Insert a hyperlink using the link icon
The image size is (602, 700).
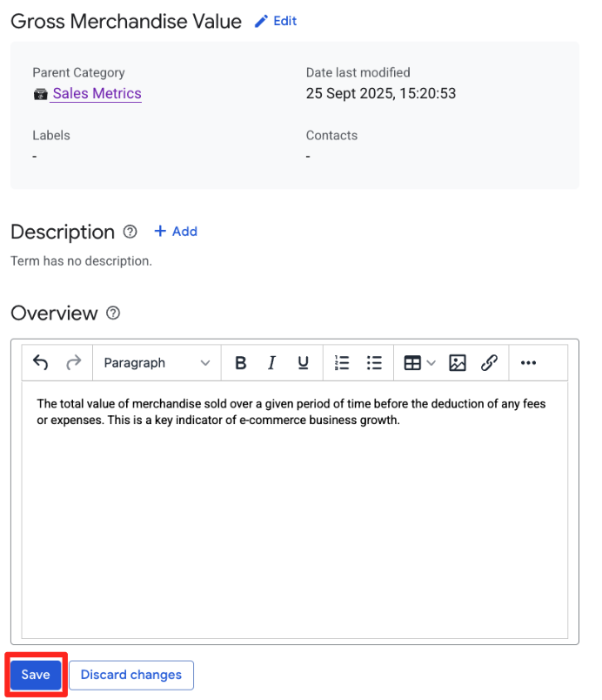point(489,363)
